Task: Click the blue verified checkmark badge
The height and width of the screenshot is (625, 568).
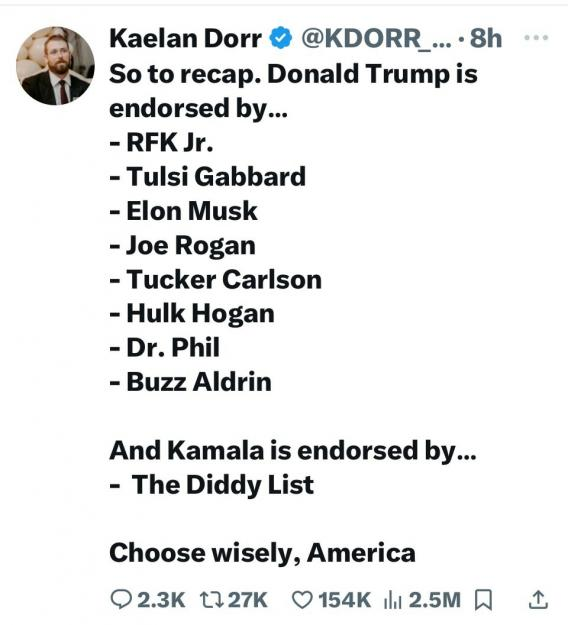Action: tap(281, 38)
